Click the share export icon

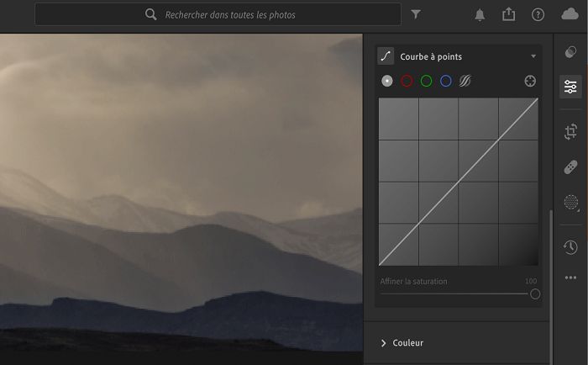[508, 14]
